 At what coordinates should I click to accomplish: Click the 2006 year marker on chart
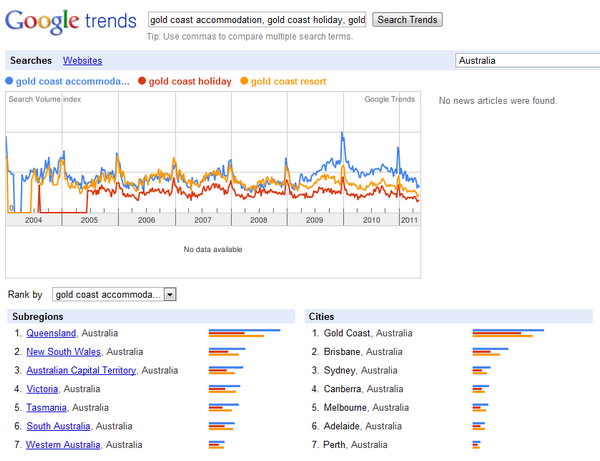tap(147, 220)
